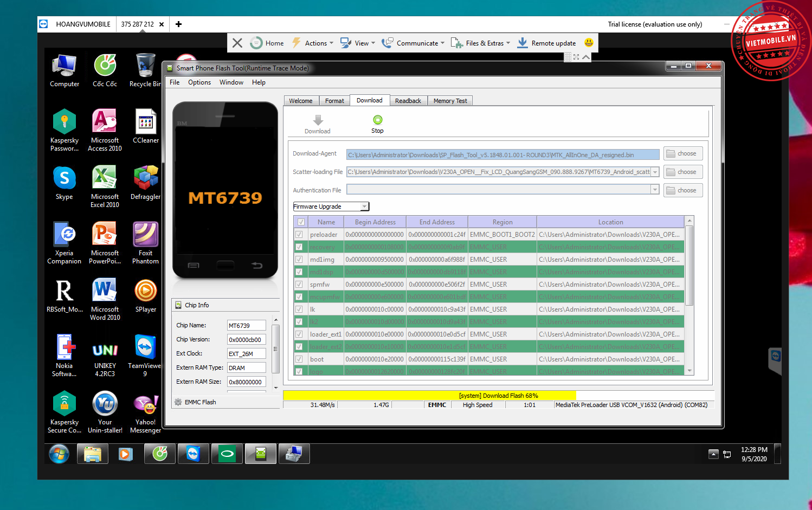The image size is (812, 510).
Task: Open TeamViewer Actions dropdown
Action: [313, 43]
